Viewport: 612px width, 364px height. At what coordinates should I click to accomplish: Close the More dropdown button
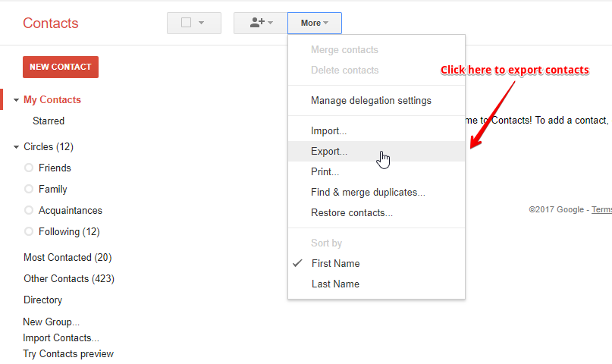315,23
